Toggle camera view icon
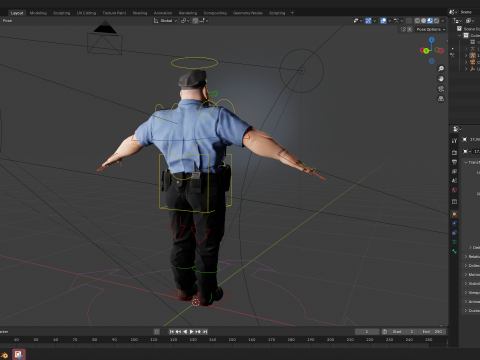The image size is (480, 360). (441, 89)
